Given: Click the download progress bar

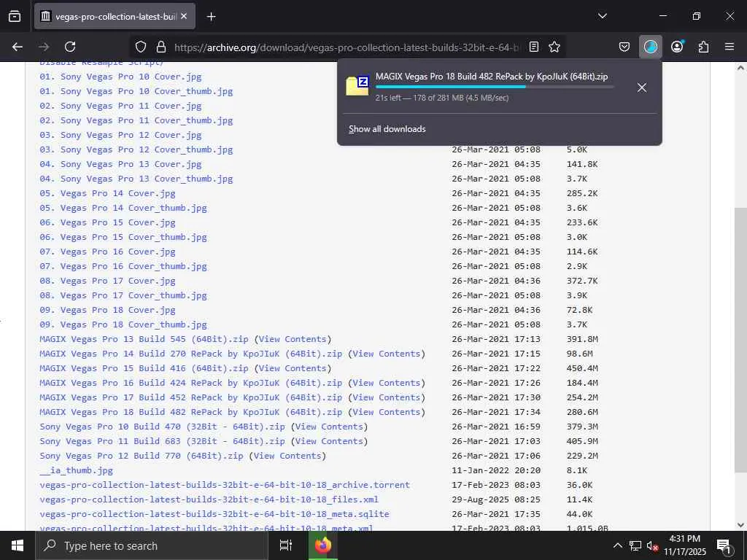Looking at the screenshot, I should click(x=495, y=87).
